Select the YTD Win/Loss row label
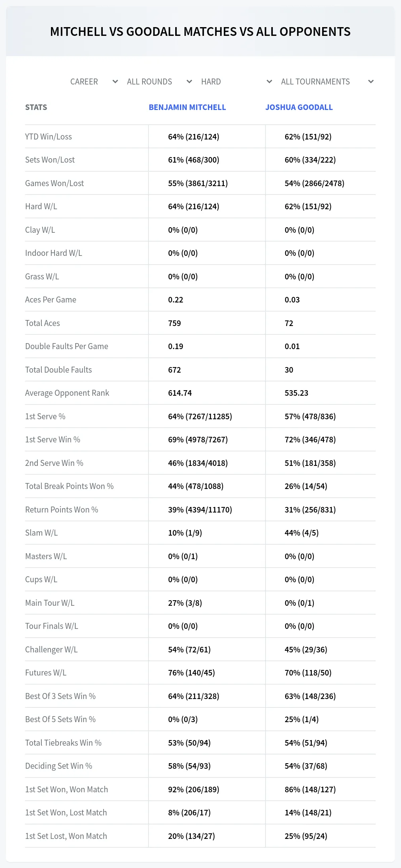 [49, 137]
